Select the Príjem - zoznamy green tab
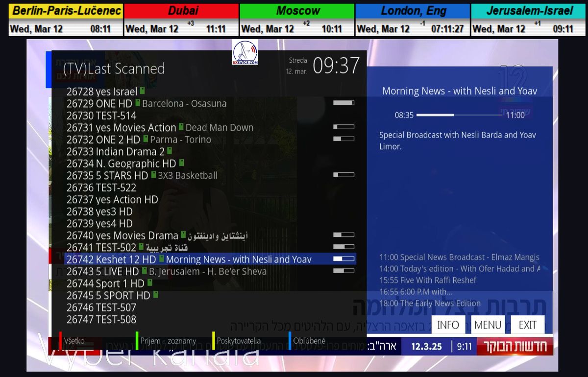 [167, 341]
